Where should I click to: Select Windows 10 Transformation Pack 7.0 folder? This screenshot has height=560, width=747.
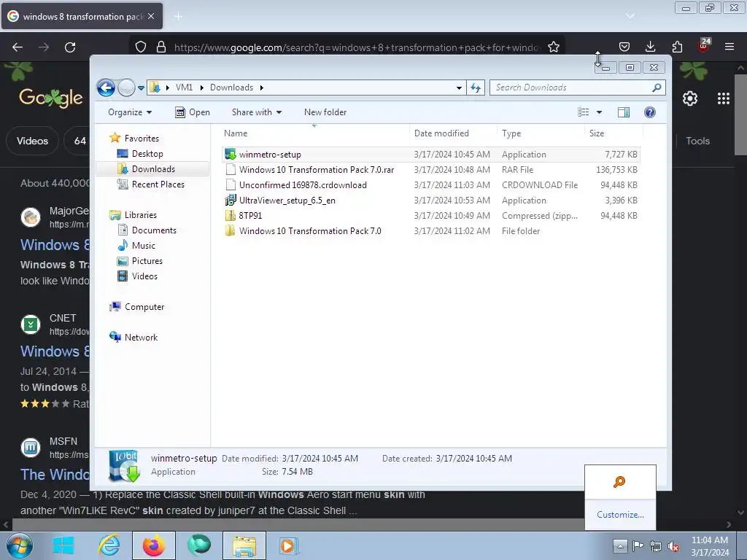click(431, 231)
